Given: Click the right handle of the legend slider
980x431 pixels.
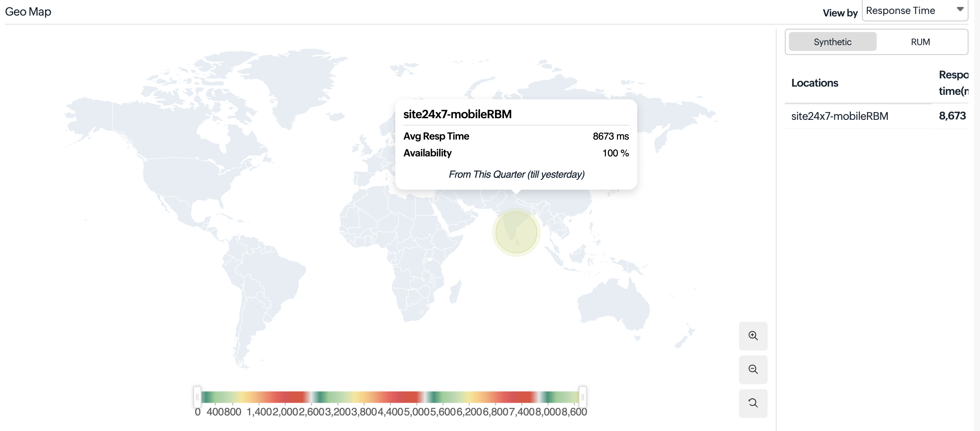Looking at the screenshot, I should (x=582, y=397).
